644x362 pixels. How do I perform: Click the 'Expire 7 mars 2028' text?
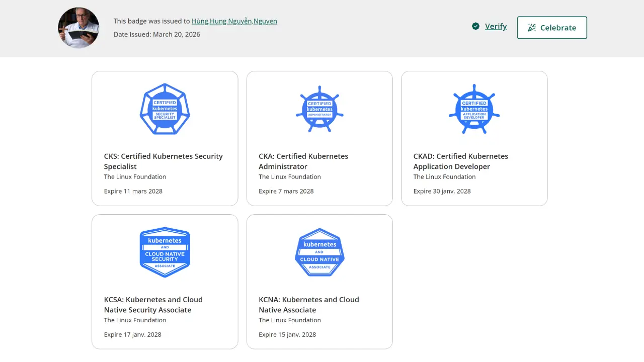click(286, 191)
